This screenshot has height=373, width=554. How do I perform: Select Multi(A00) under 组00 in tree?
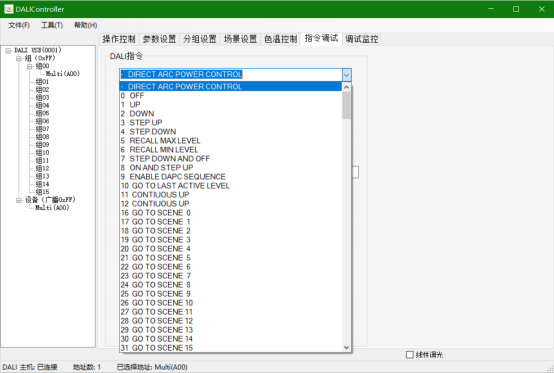tap(63, 74)
